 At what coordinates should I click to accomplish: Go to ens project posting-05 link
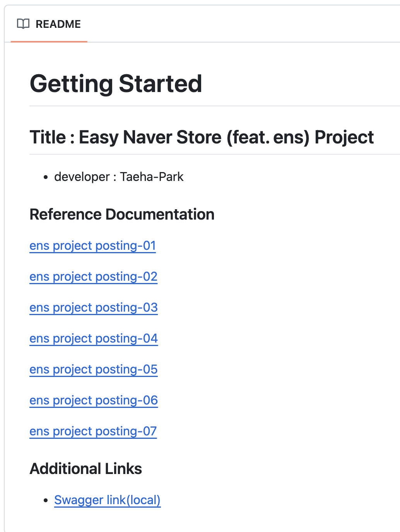[94, 370]
